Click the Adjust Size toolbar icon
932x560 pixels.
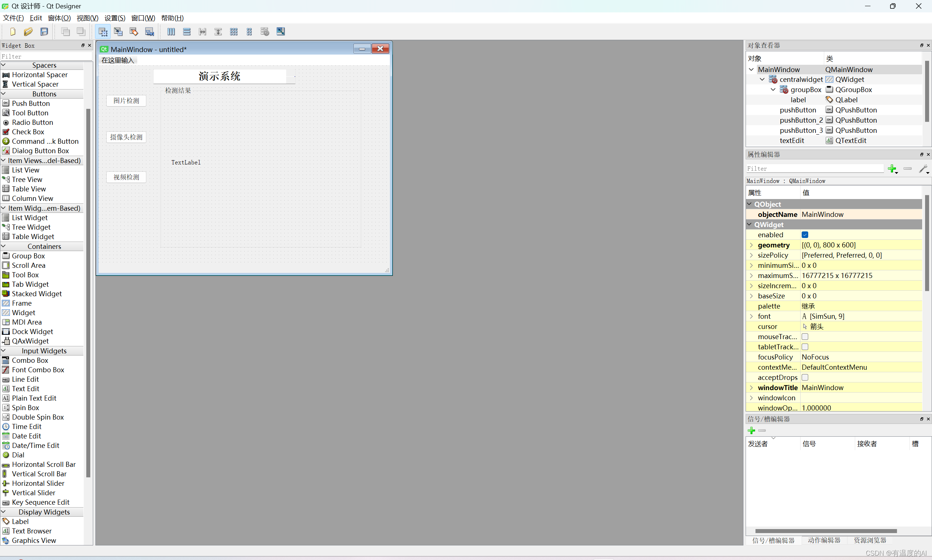280,32
